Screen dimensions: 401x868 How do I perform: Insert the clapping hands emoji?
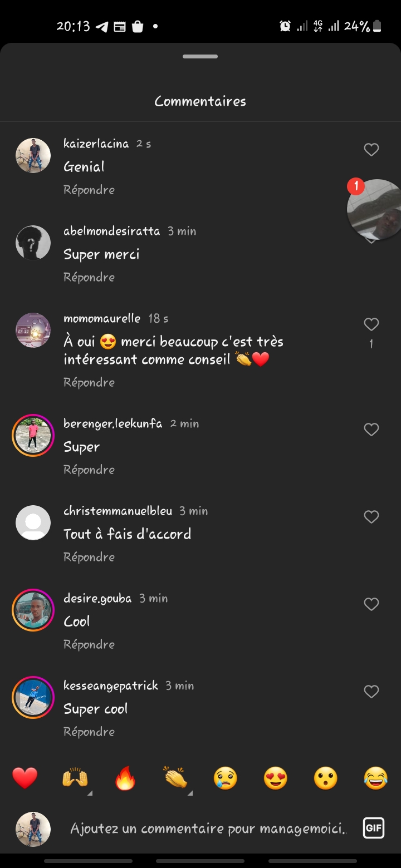point(175,778)
